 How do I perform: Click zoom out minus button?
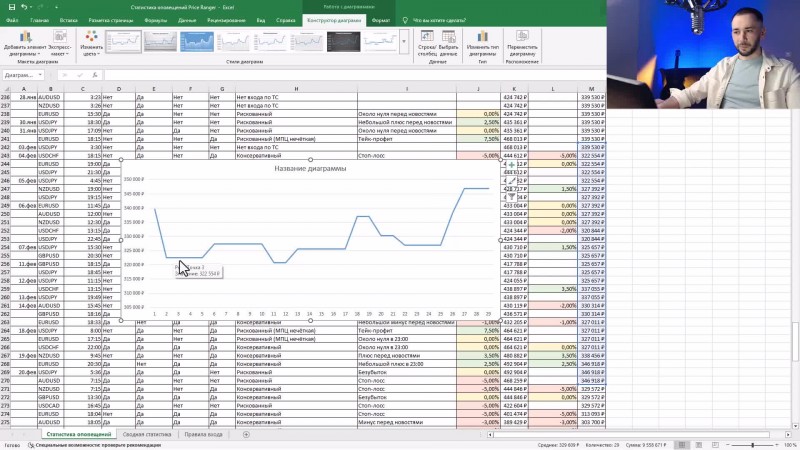pos(728,445)
